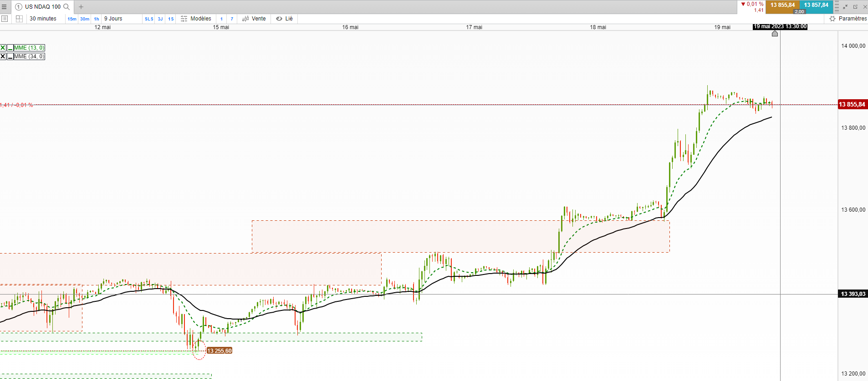The image size is (868, 381).
Task: Click the teal buy price 13 857,84
Action: (816, 5)
